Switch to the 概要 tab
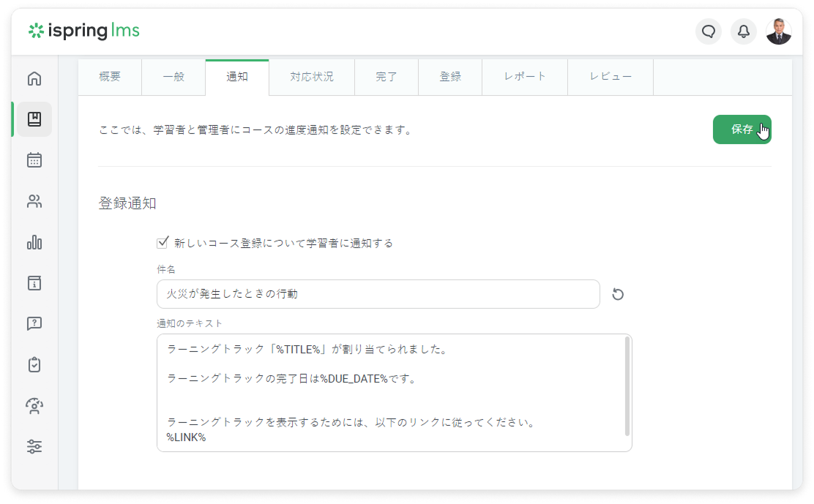Image resolution: width=814 pixels, height=504 pixels. point(110,77)
